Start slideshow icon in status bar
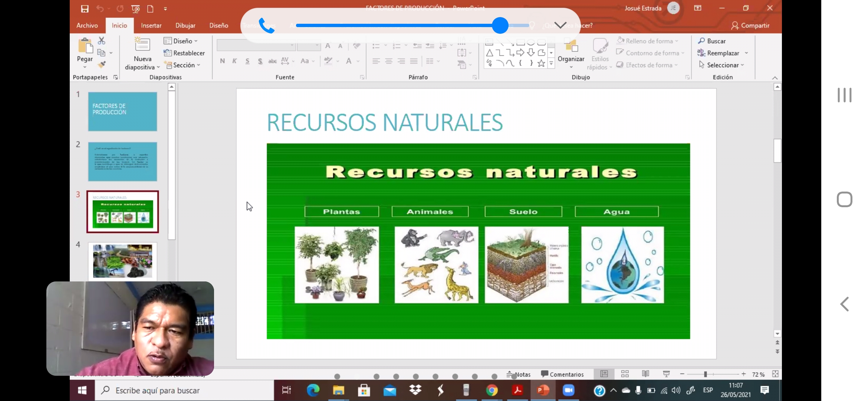This screenshot has height=401, width=868. tap(666, 374)
